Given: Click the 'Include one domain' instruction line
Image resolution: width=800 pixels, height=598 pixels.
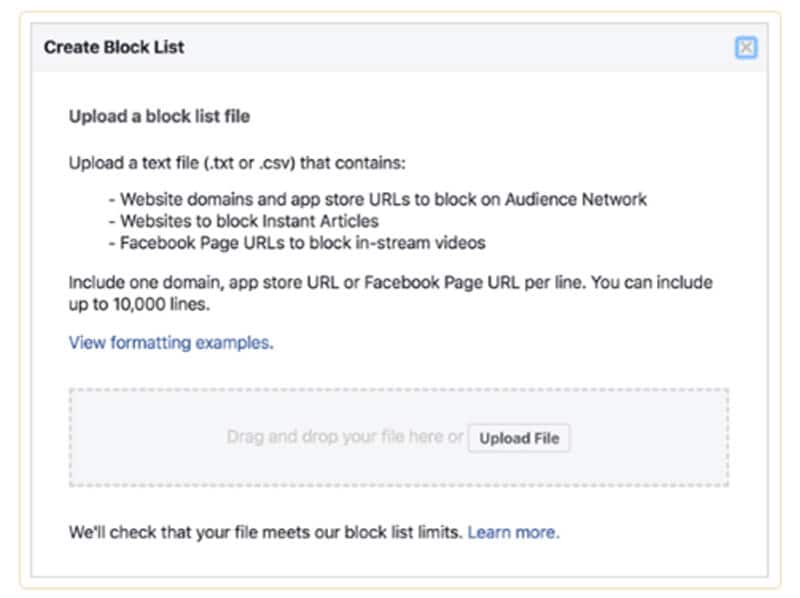Looking at the screenshot, I should coord(390,283).
